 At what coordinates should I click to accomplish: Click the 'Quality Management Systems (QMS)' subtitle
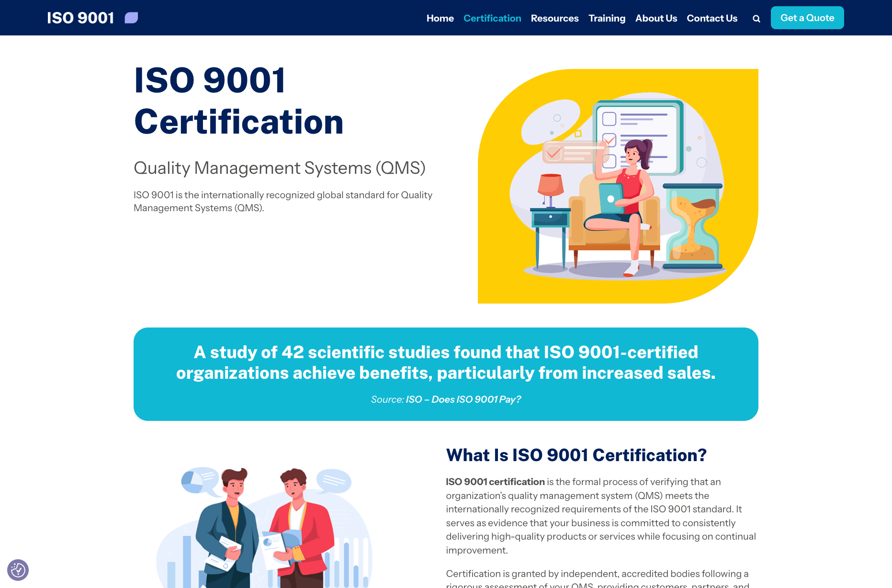coord(279,168)
